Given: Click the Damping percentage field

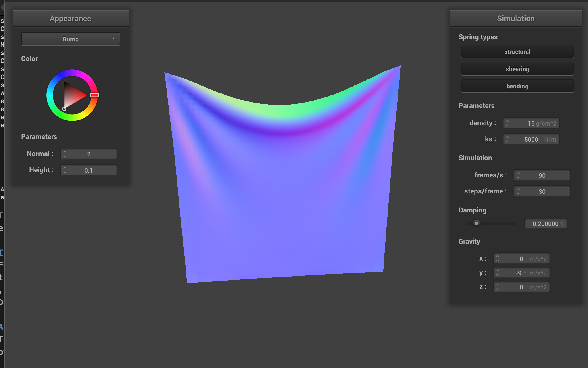Looking at the screenshot, I should 546,224.
